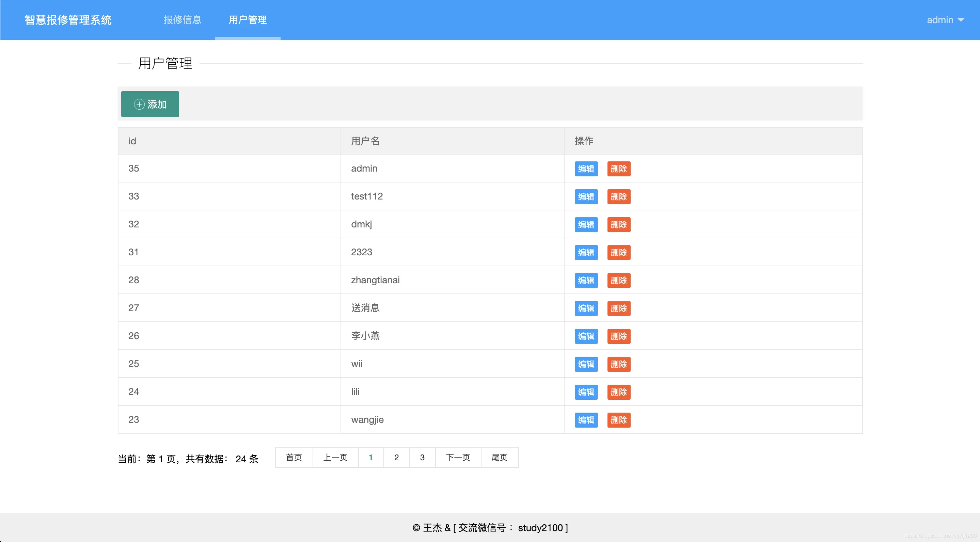This screenshot has width=980, height=542.
Task: Click 下一页 to go to next page
Action: [458, 458]
